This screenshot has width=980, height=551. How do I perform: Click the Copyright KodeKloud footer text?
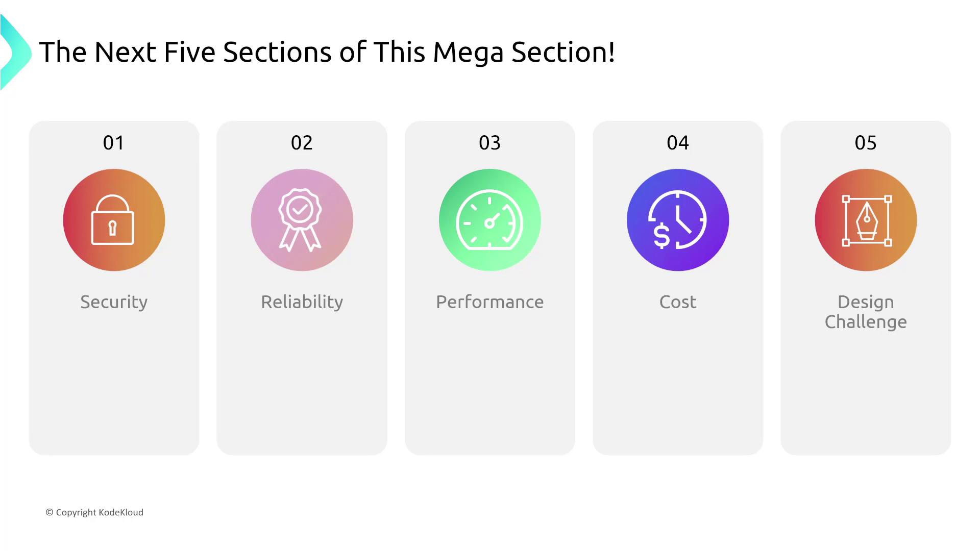click(x=94, y=512)
